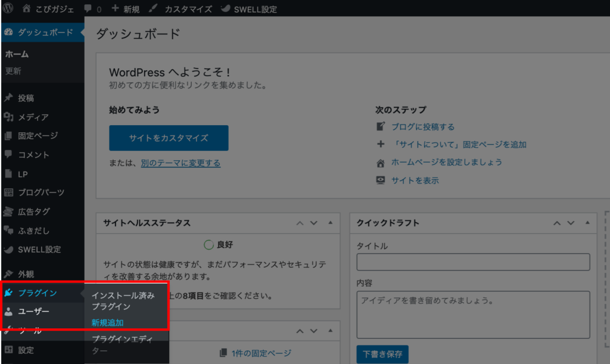
Task: Click 「サイトについて」固定ページを追加 link
Action: [x=459, y=145]
